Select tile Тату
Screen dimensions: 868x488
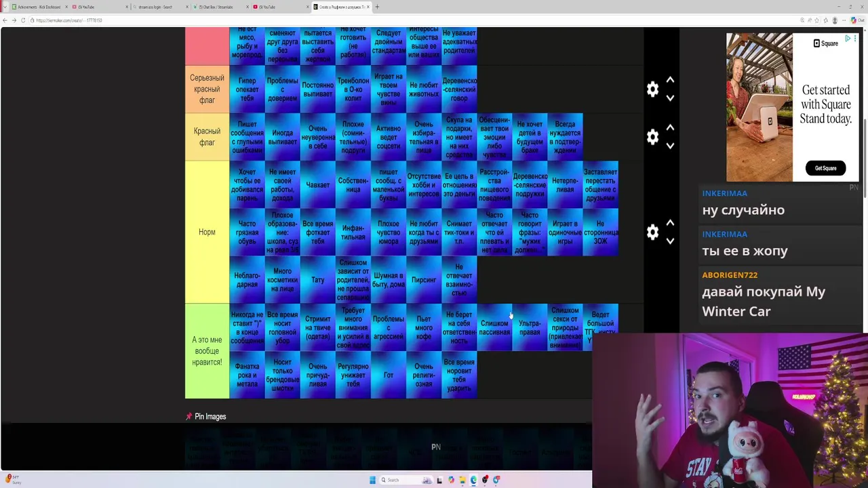tap(317, 280)
